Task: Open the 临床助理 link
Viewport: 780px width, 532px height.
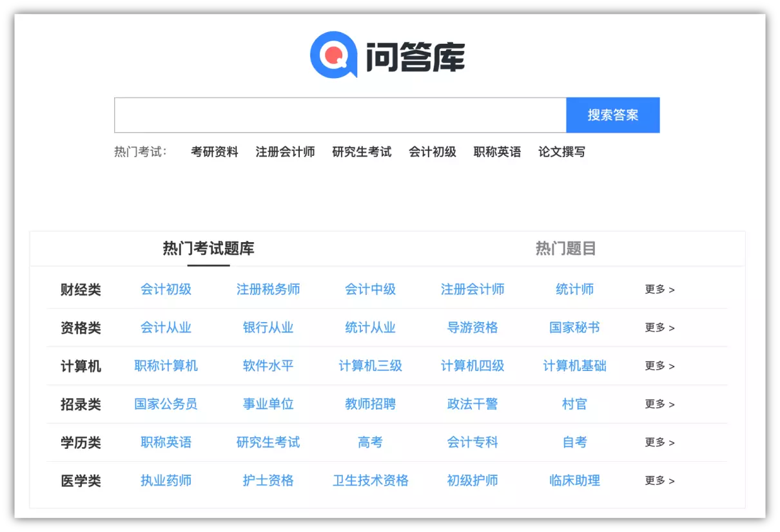Action: coord(575,480)
